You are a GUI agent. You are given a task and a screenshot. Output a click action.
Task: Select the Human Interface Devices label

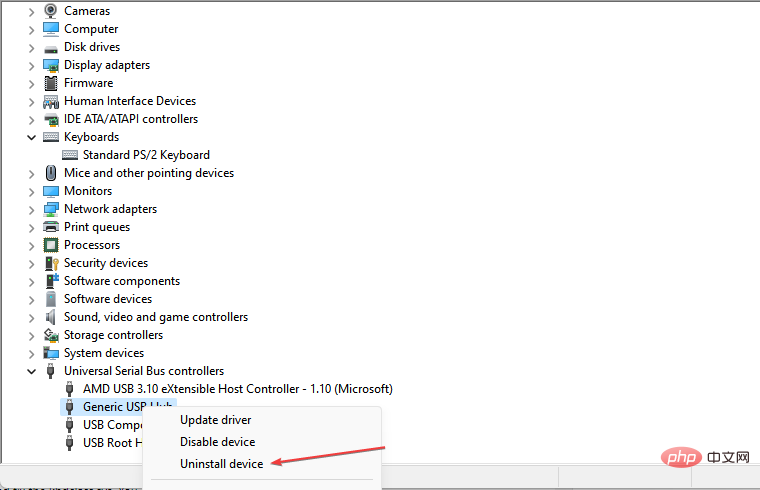[x=130, y=101]
